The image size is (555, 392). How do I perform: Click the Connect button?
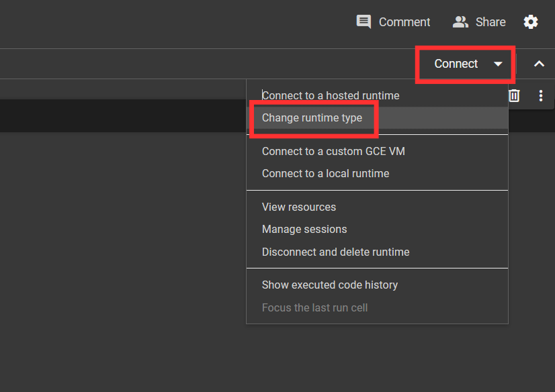pos(456,64)
